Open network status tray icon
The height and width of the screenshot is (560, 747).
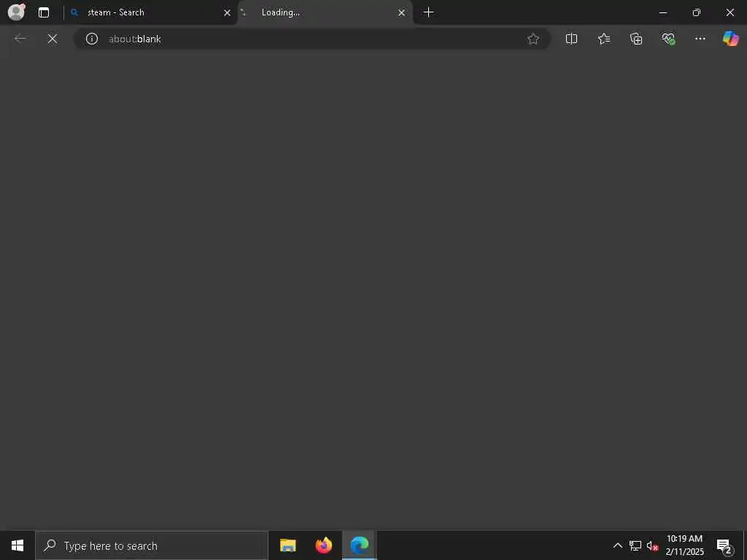(x=635, y=545)
